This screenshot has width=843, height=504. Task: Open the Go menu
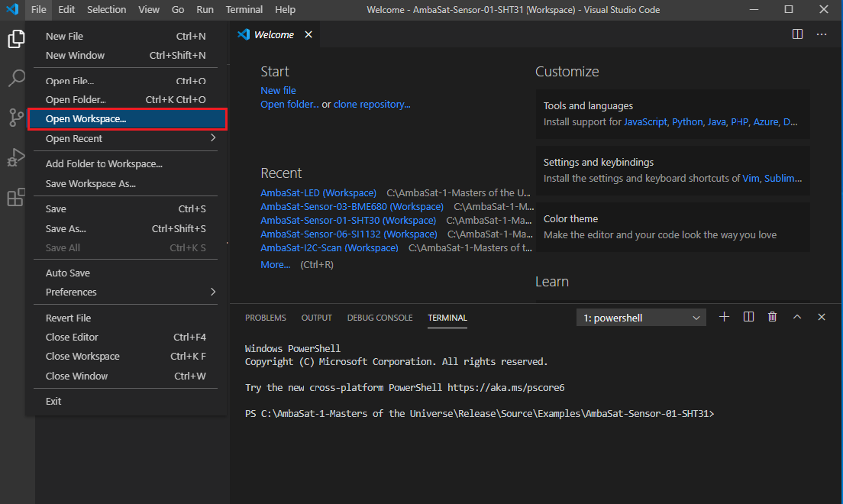coord(178,9)
